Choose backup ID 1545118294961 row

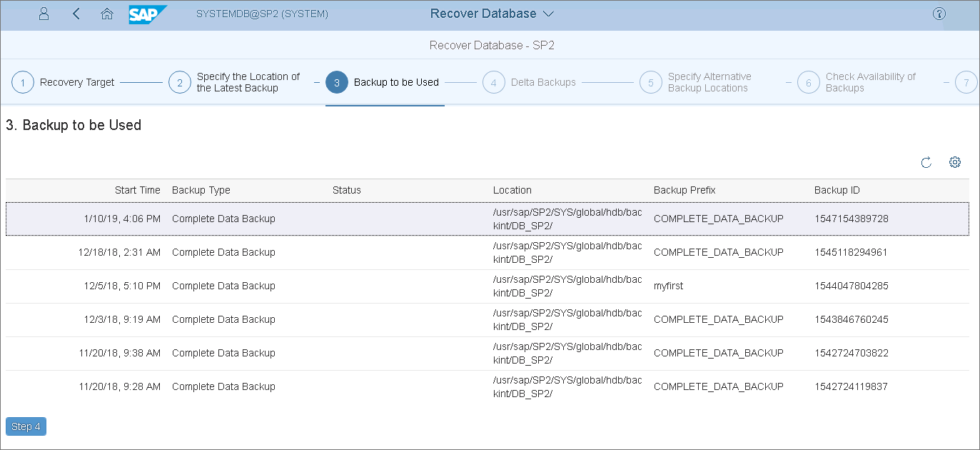point(851,252)
